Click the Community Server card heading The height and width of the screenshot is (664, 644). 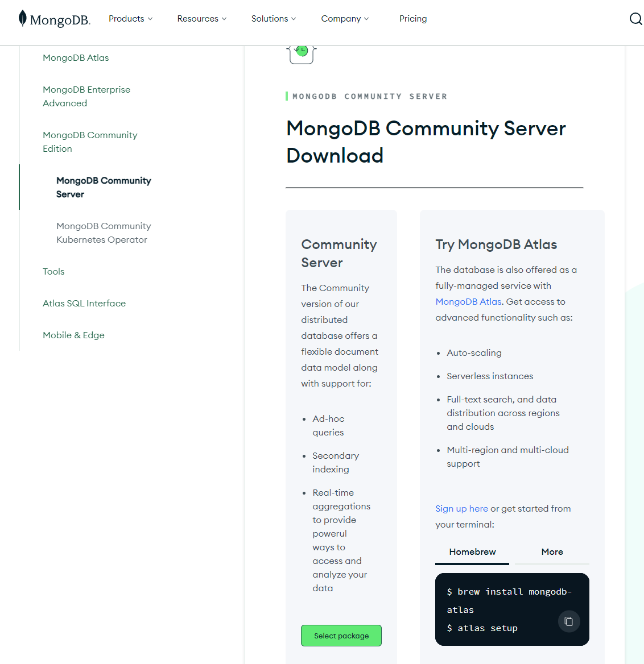point(339,253)
